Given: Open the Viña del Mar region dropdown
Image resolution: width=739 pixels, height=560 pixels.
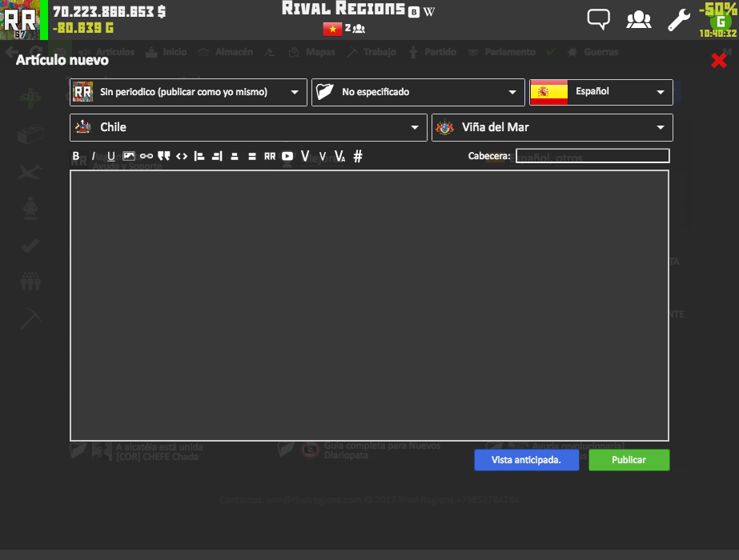Looking at the screenshot, I should click(552, 127).
